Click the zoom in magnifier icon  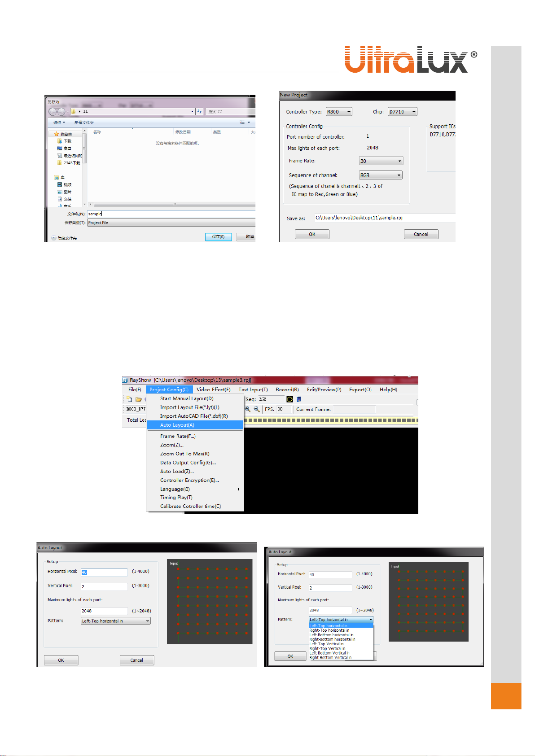(247, 409)
